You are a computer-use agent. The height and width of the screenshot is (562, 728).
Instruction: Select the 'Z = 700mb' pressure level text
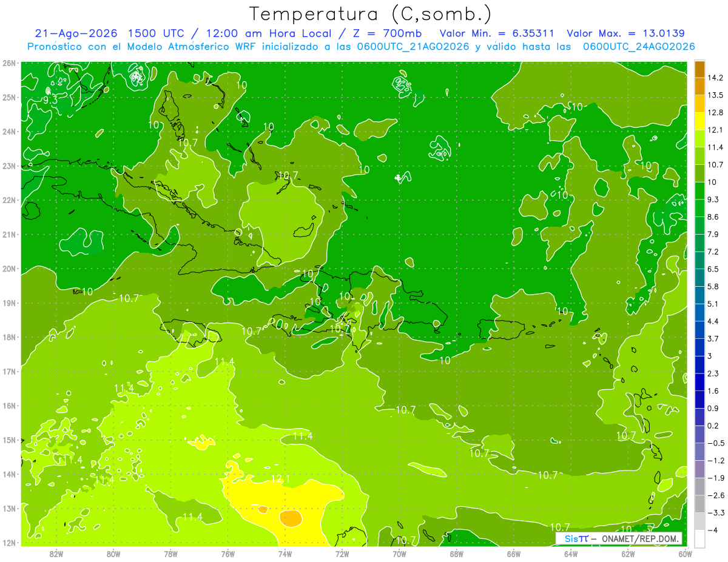[387, 33]
